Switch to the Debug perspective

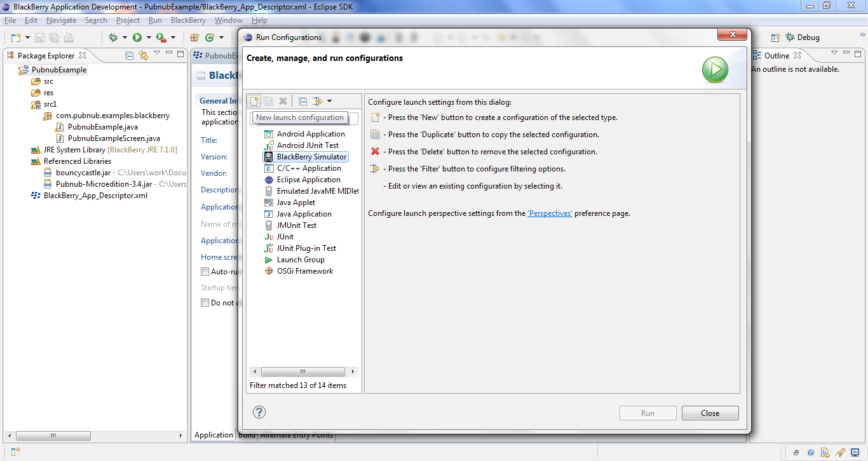[803, 37]
